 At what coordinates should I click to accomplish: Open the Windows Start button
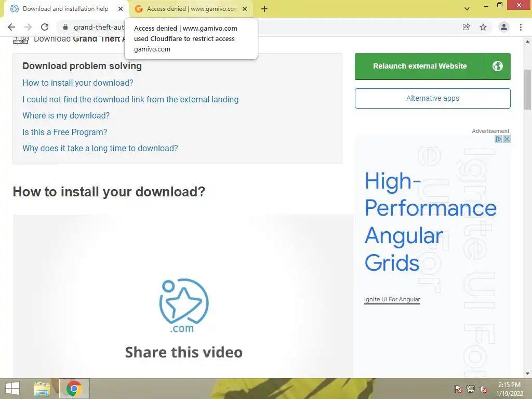point(12,389)
